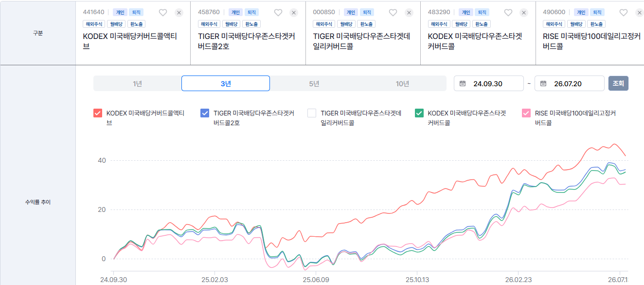
Task: Remove TIGER 미국배당다우존스타겟데일리커버드콜 from the comparison
Action: (x=409, y=13)
